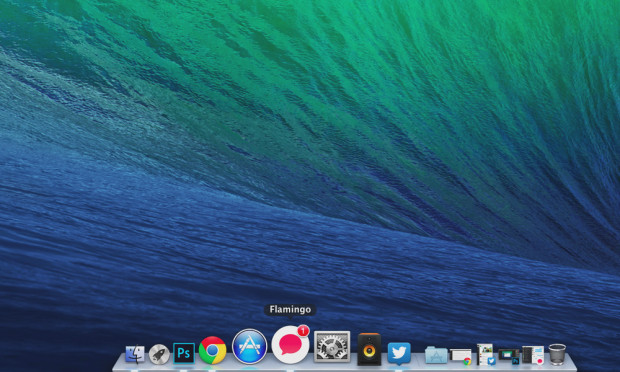The width and height of the screenshot is (620, 372).
Task: Click the running indicator under Chrome
Action: tap(212, 370)
